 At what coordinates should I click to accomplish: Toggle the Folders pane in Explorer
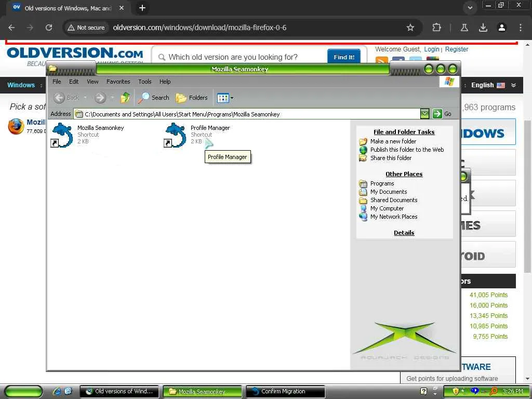192,98
